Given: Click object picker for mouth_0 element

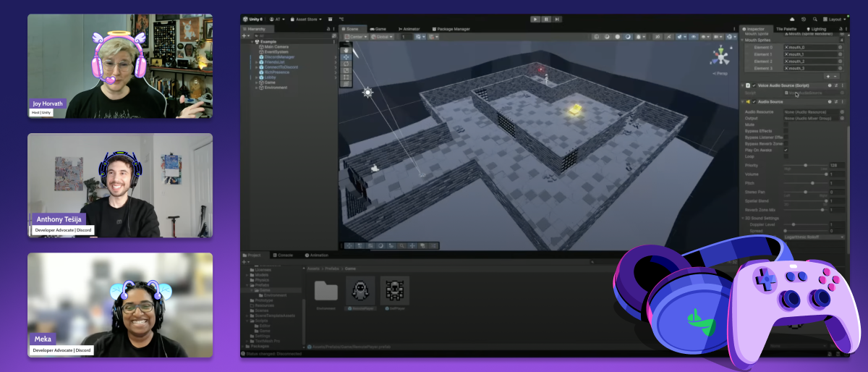Looking at the screenshot, I should coord(840,47).
